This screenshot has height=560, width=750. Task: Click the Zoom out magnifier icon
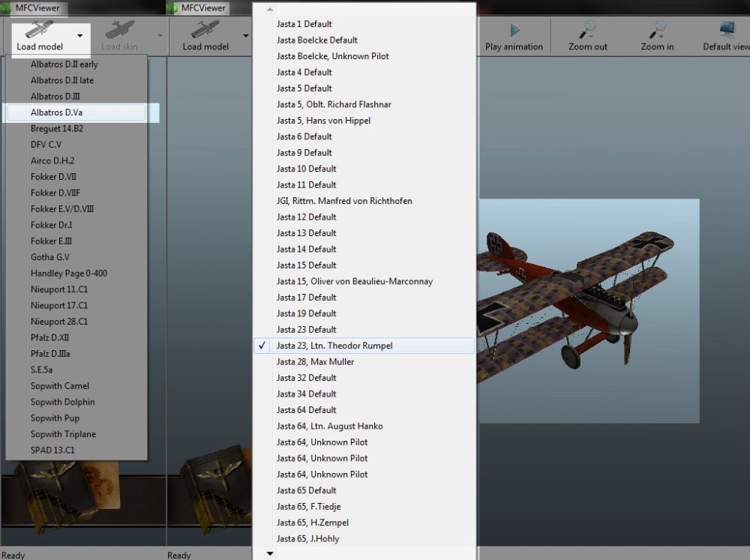(x=587, y=30)
